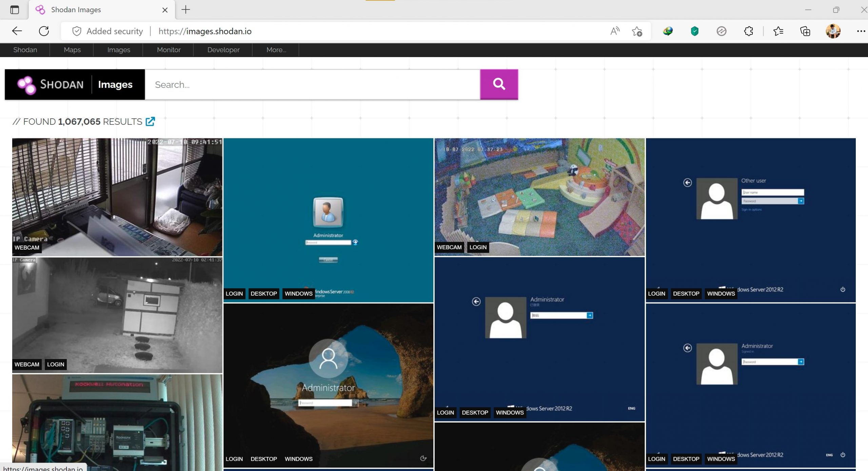Focus the Search... input field
Viewport: 868px width, 471px height.
(x=312, y=84)
